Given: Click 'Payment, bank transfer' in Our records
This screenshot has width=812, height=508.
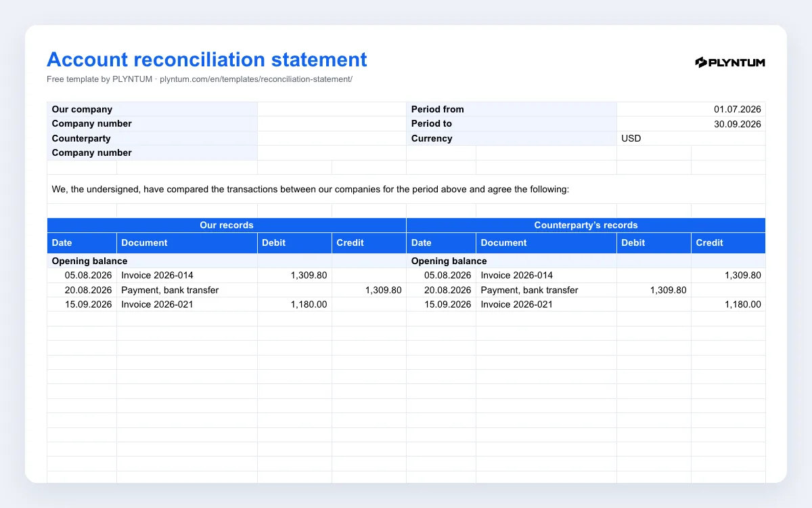Looking at the screenshot, I should pos(170,290).
